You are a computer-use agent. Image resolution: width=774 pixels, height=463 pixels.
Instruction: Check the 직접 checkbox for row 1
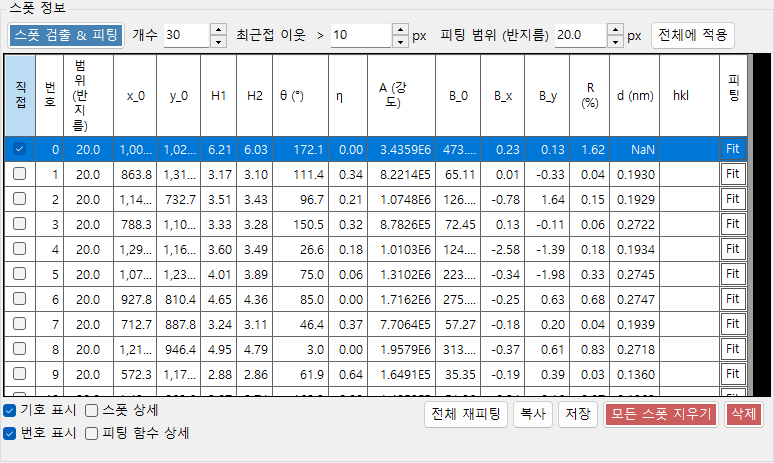pyautogui.click(x=19, y=174)
